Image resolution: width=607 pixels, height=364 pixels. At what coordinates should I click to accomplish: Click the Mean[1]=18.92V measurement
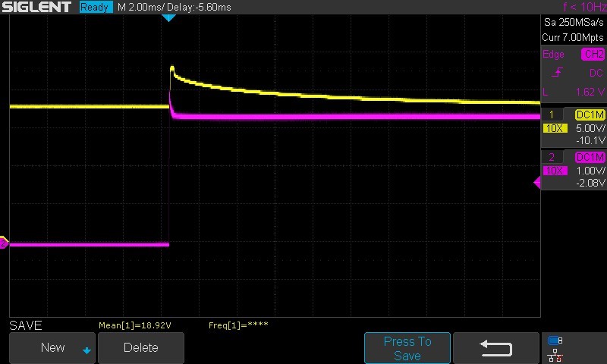point(135,325)
